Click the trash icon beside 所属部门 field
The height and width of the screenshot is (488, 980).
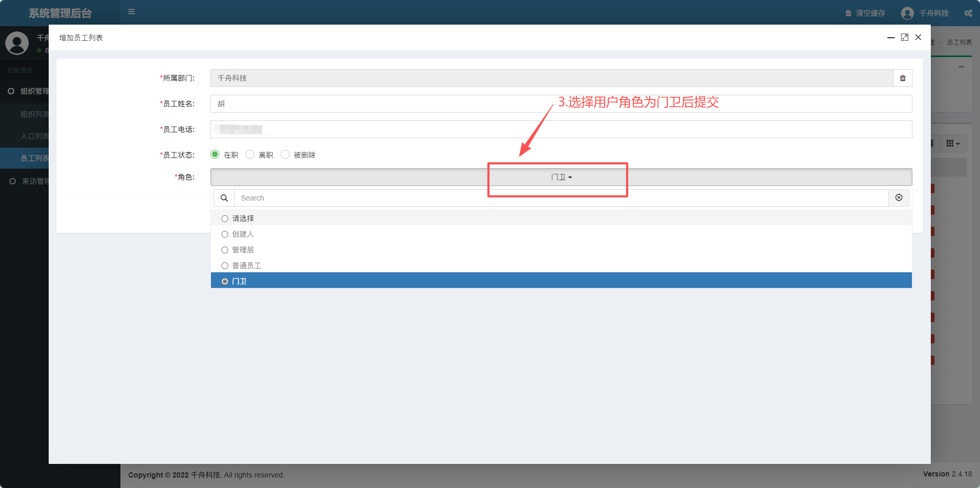(903, 78)
